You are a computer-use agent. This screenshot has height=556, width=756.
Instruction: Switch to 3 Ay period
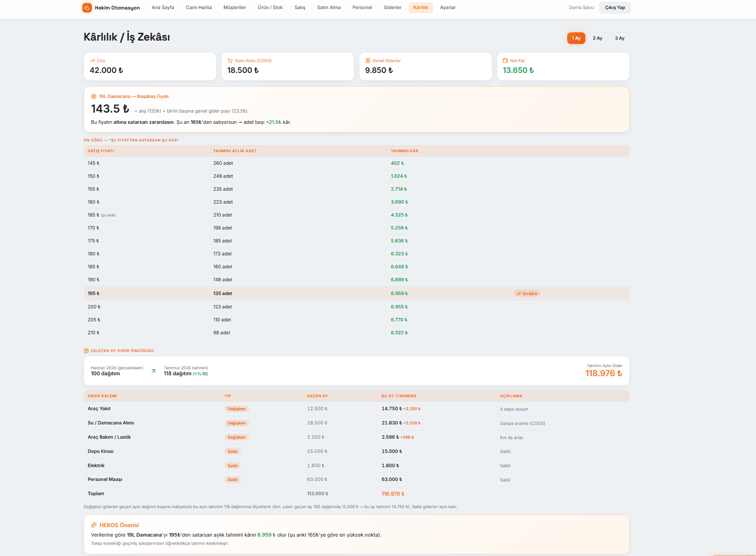(620, 38)
